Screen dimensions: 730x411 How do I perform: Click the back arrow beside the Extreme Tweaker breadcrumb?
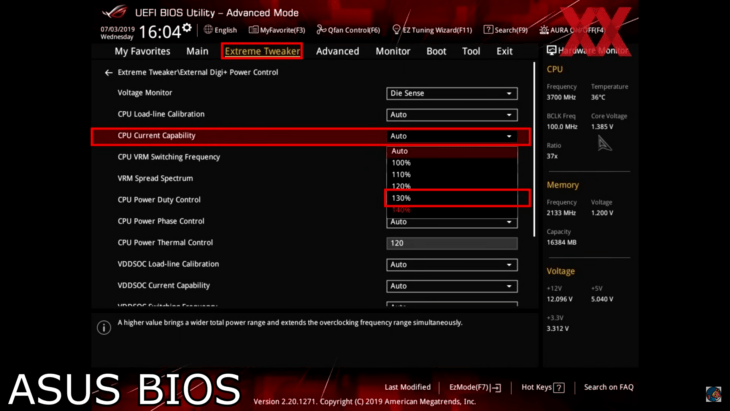tap(108, 73)
